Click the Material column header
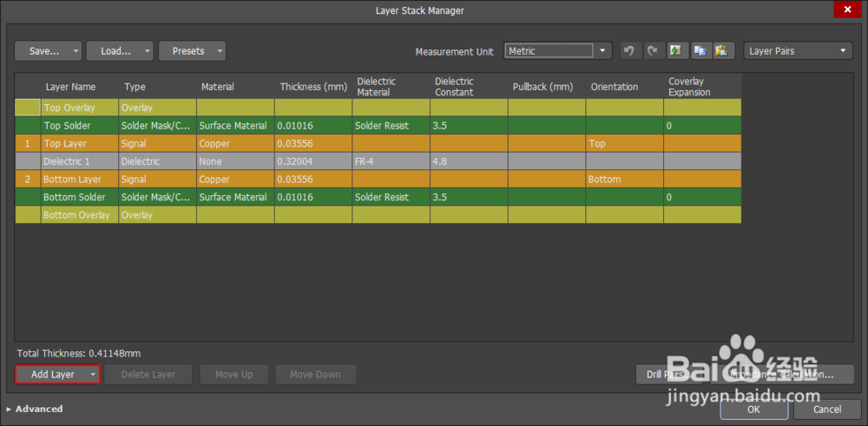This screenshot has height=426, width=868. click(x=235, y=87)
